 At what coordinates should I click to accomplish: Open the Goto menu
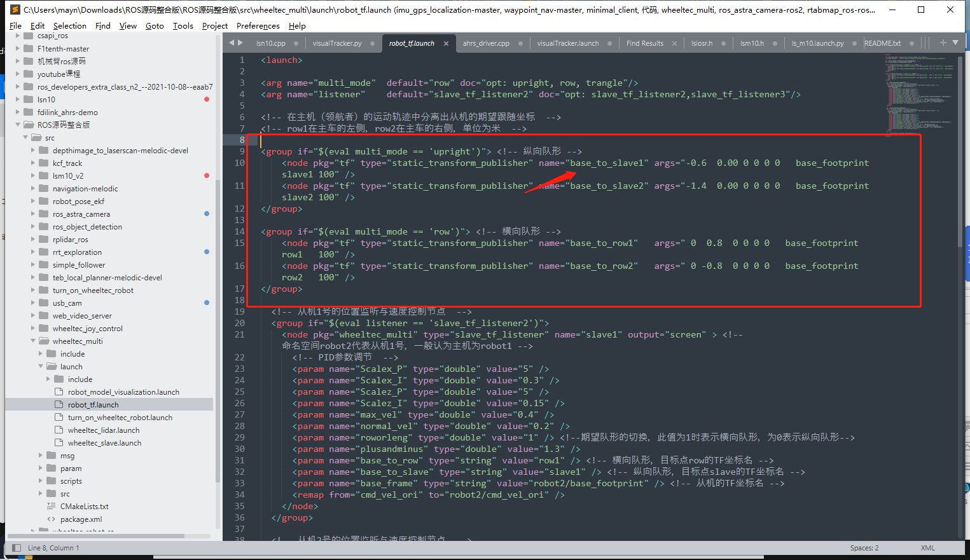155,25
